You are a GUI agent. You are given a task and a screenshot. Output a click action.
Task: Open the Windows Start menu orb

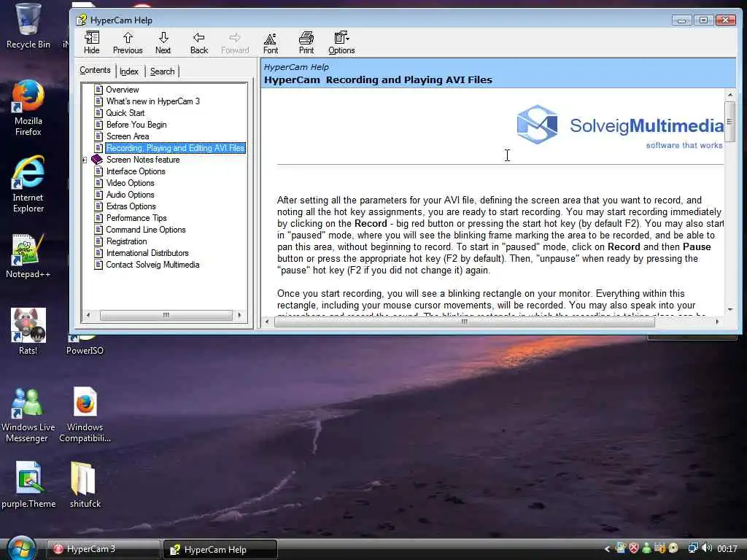(20, 548)
